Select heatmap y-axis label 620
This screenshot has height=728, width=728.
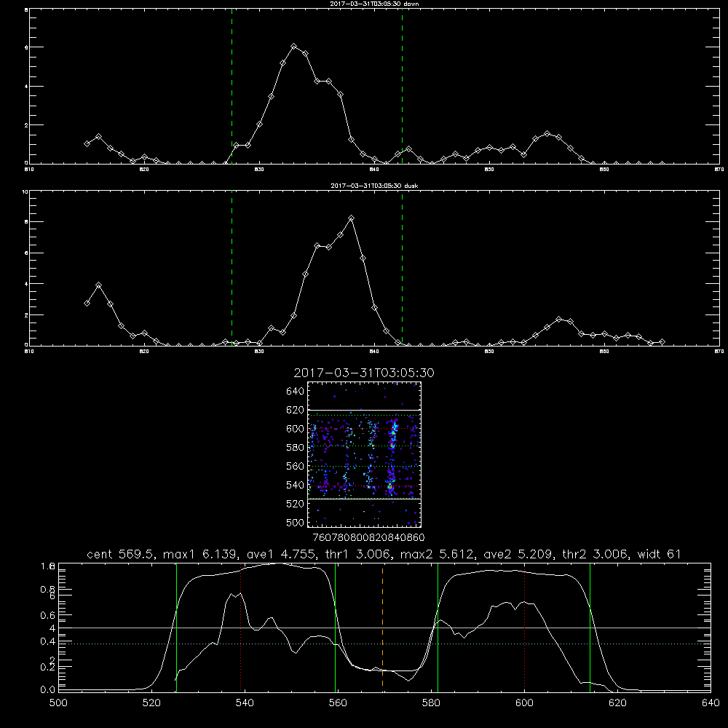pos(295,410)
